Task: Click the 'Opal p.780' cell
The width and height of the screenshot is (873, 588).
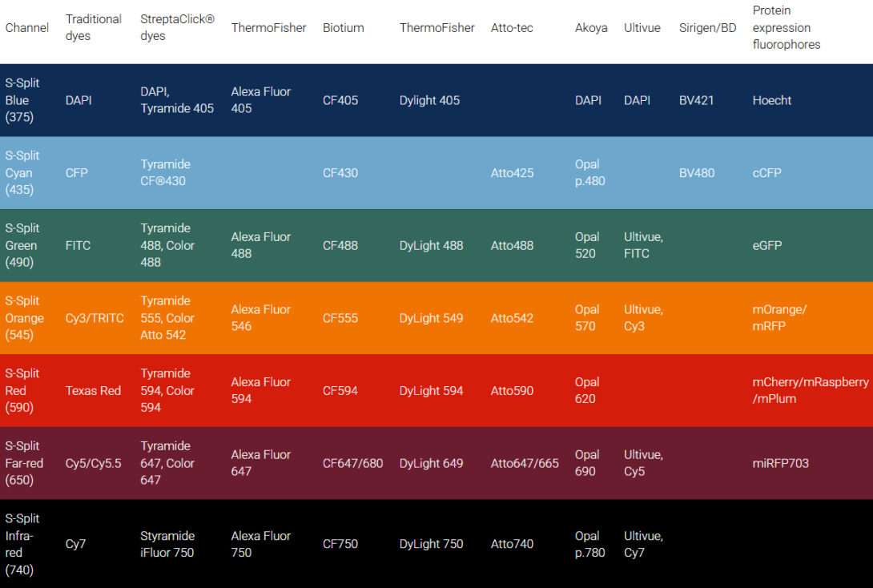Action: point(589,544)
